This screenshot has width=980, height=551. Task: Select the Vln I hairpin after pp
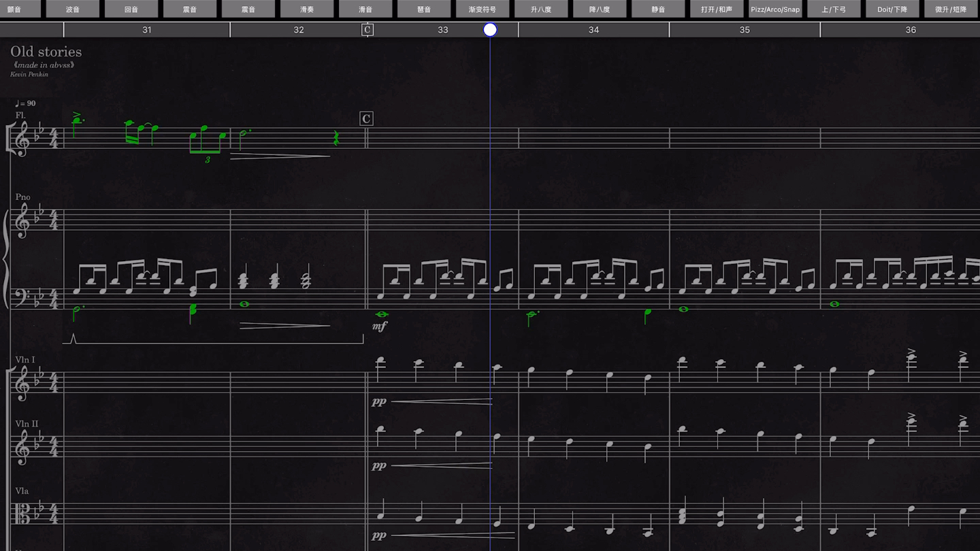pos(442,402)
